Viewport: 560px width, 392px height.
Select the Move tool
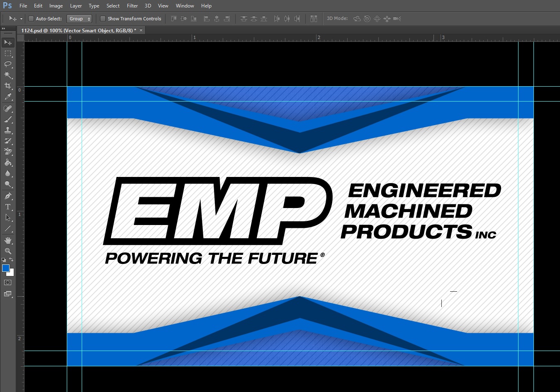pos(7,42)
